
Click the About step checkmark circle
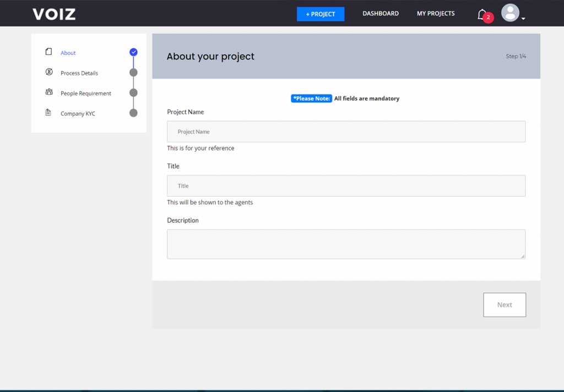point(133,52)
